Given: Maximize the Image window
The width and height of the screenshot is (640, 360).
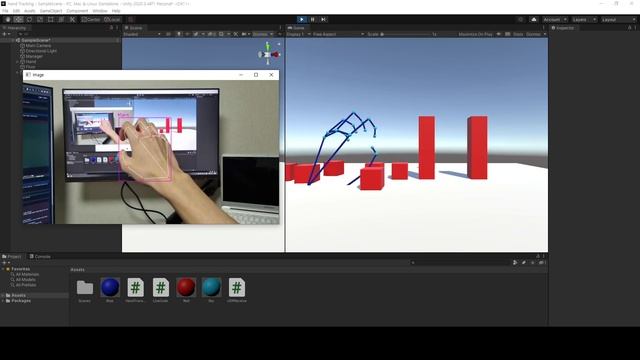Looking at the screenshot, I should 256,75.
